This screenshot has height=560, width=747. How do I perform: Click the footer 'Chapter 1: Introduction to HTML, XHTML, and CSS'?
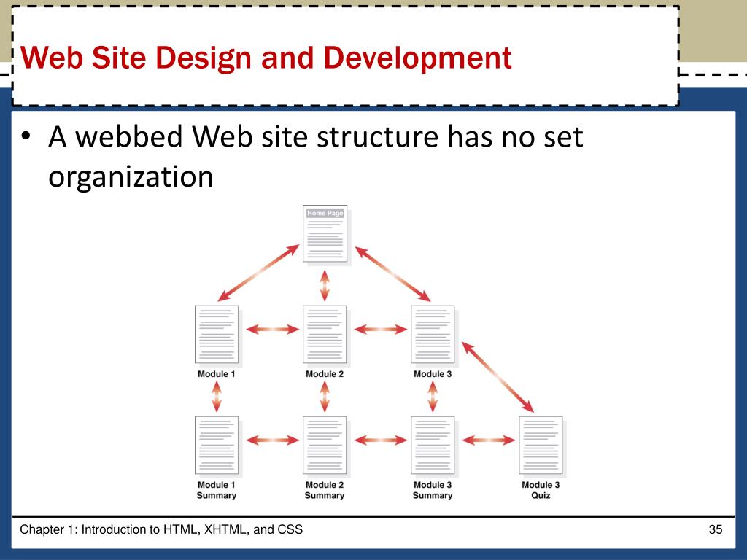161,529
